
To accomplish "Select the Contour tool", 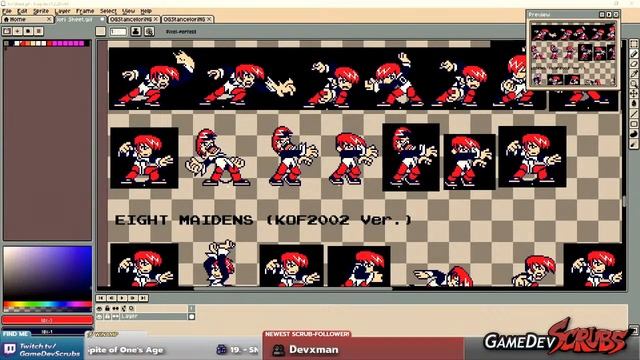I will click(633, 134).
